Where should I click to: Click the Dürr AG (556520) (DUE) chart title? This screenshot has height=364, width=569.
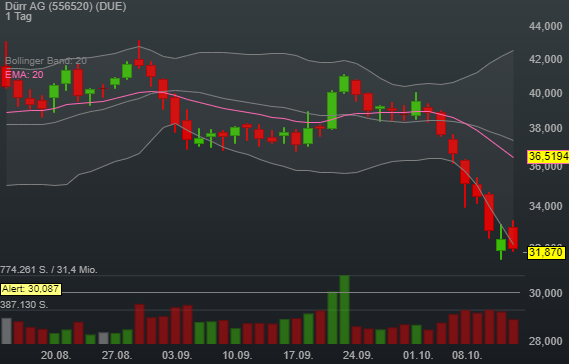click(x=66, y=6)
